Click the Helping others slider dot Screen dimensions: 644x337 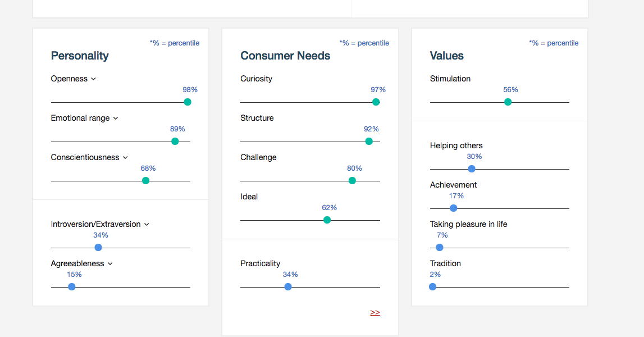(x=472, y=169)
